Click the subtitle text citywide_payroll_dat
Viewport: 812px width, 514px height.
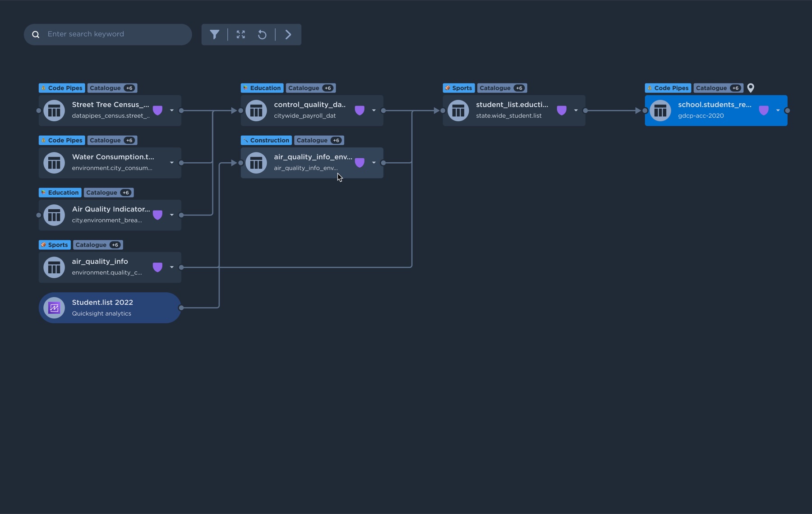tap(305, 116)
